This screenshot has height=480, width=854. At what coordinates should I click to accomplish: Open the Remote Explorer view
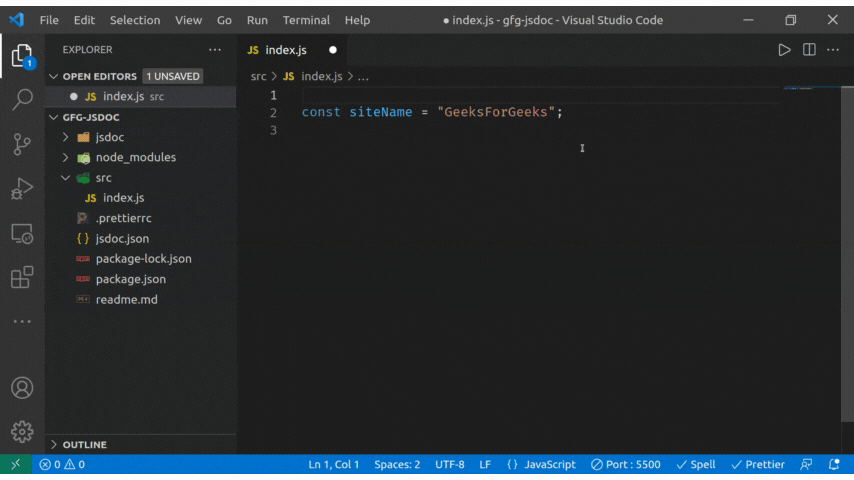[22, 234]
